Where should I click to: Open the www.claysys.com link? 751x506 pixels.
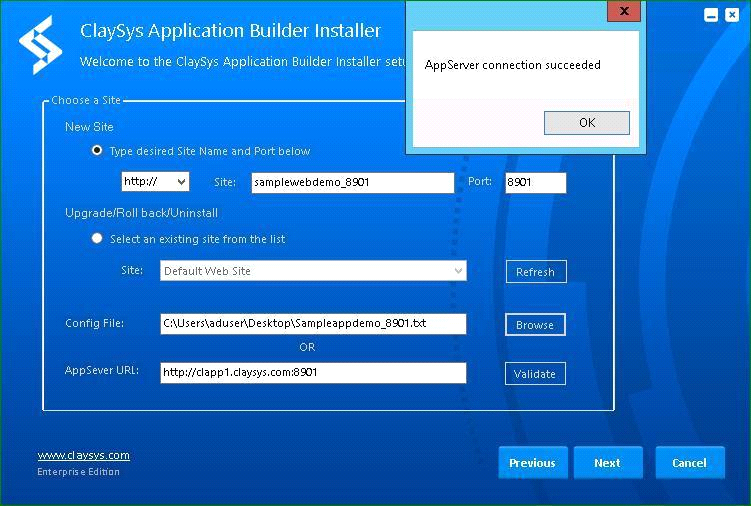[83, 455]
